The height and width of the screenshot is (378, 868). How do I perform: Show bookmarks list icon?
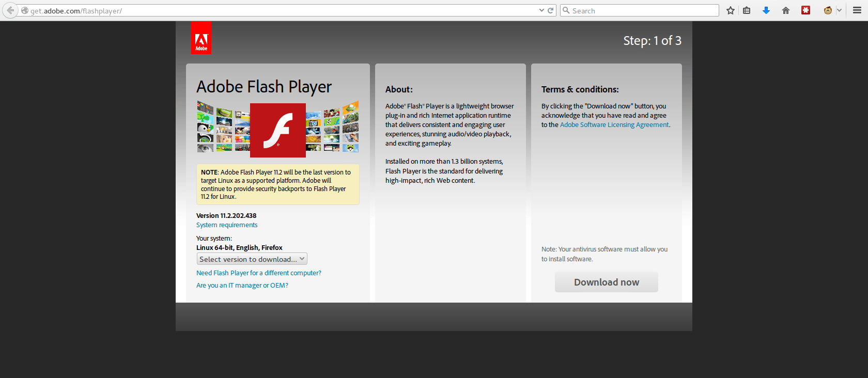(747, 10)
